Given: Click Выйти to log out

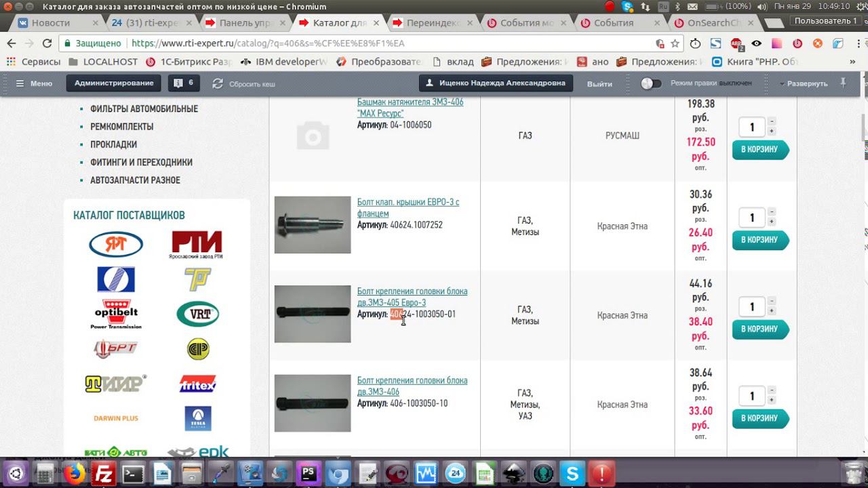Looking at the screenshot, I should (599, 84).
